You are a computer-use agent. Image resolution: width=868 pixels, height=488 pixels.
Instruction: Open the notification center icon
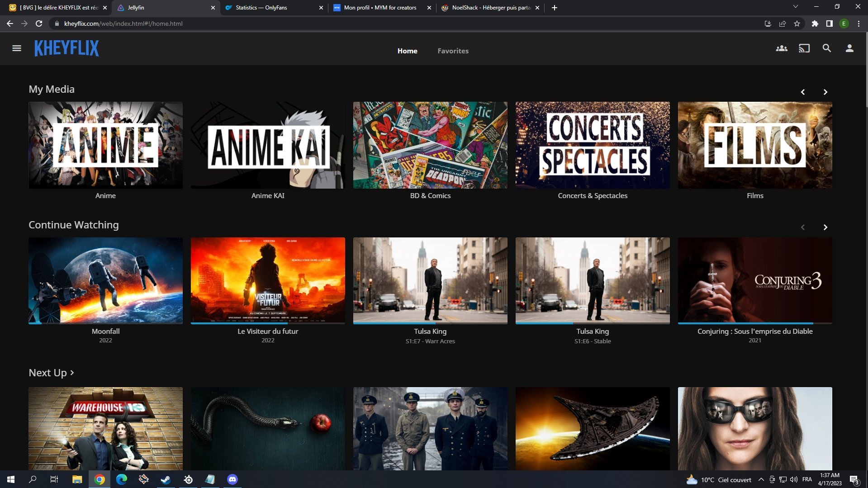click(854, 480)
